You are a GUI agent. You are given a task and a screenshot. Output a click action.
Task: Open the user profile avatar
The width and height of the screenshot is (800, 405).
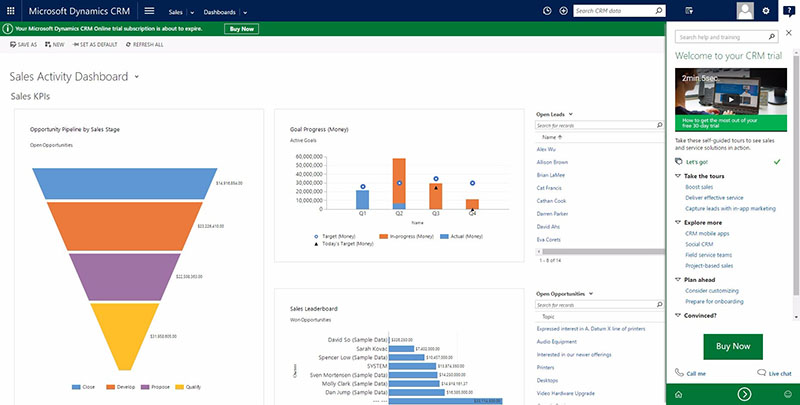(745, 11)
